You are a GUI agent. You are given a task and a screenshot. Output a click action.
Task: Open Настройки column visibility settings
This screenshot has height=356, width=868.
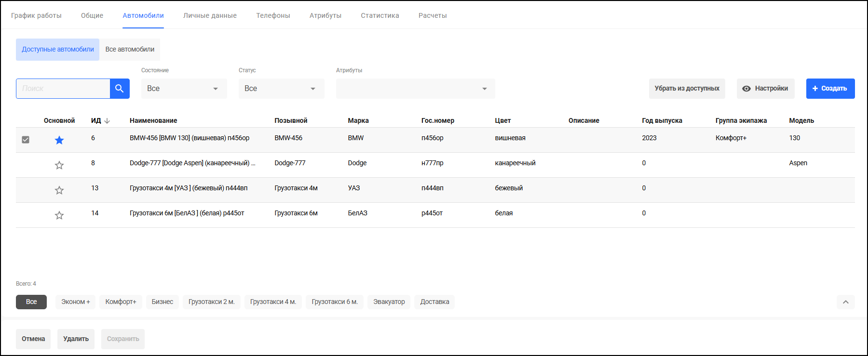(765, 89)
